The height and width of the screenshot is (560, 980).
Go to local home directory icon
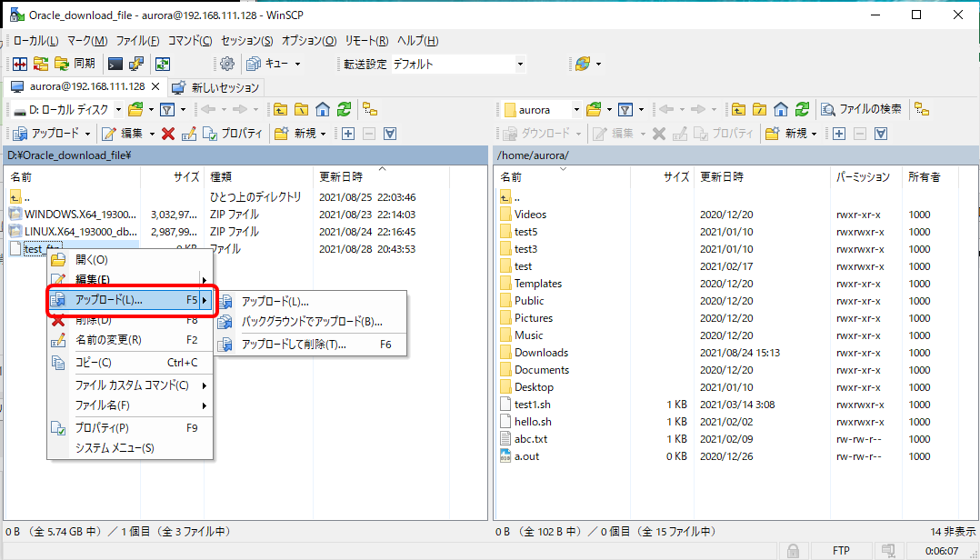tap(323, 110)
